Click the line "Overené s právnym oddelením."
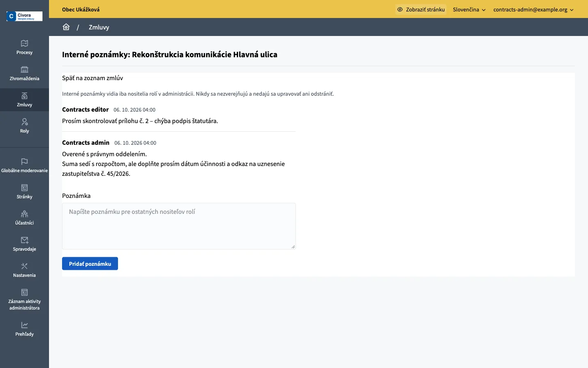The image size is (588, 368). [x=104, y=154]
